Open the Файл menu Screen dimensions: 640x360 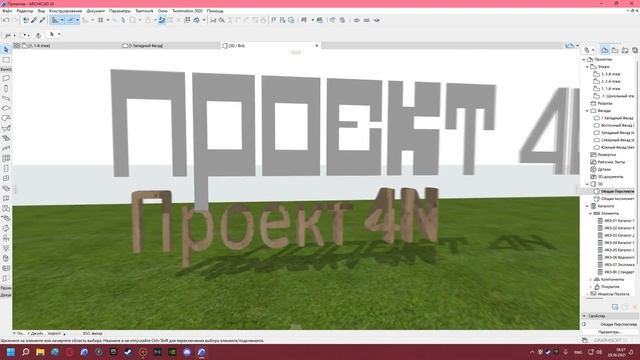7,11
